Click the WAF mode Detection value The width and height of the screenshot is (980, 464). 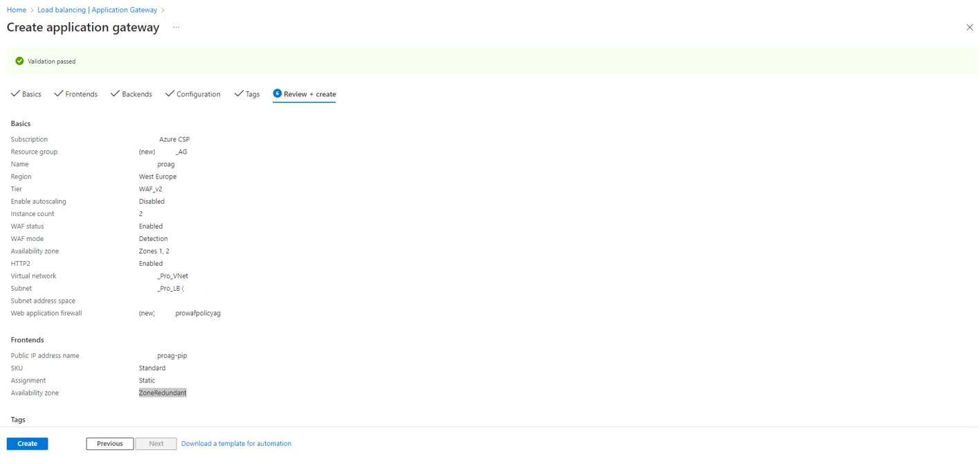(x=153, y=238)
